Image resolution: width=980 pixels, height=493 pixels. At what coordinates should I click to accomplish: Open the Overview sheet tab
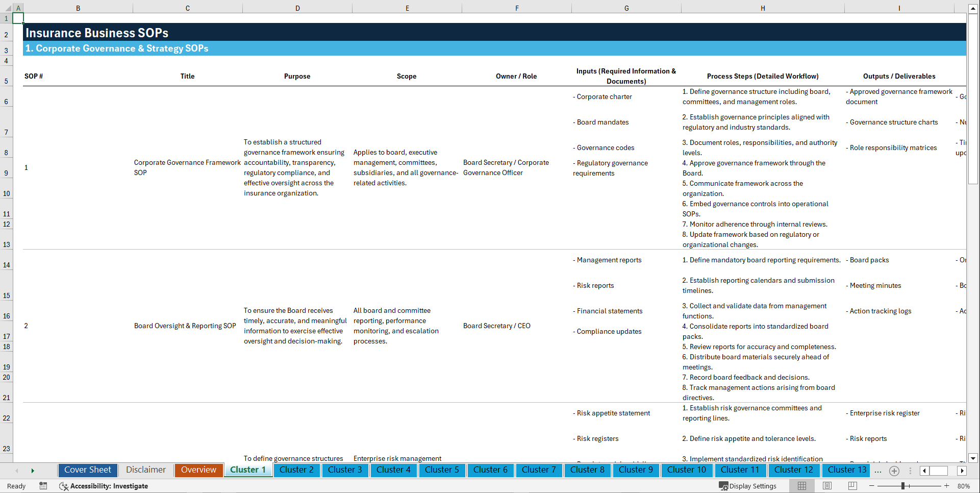click(x=198, y=470)
